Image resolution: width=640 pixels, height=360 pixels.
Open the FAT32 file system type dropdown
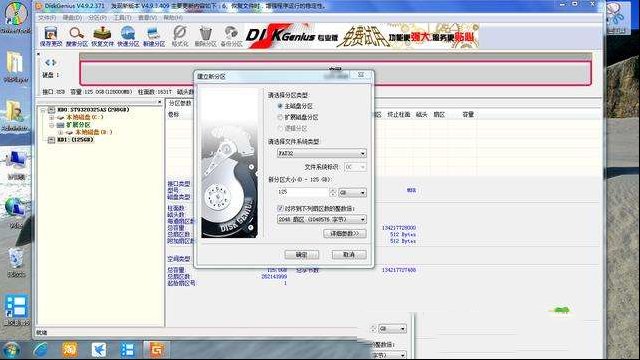[322, 153]
